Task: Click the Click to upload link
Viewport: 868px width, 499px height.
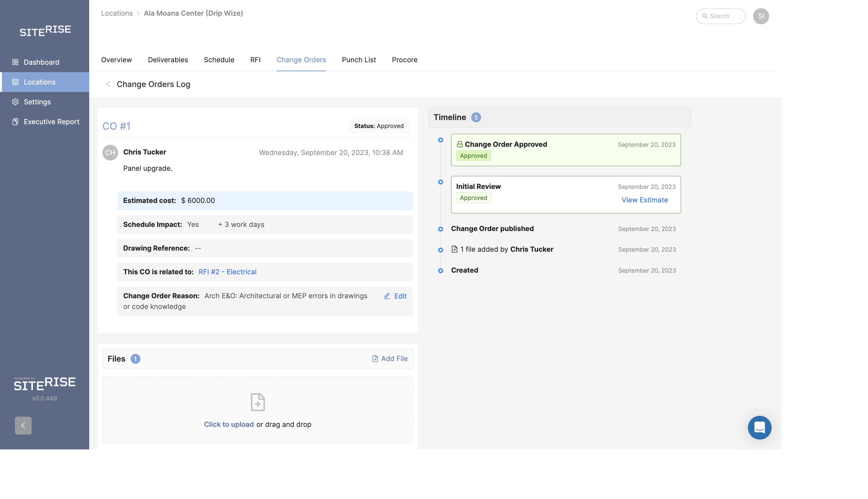Action: pos(229,424)
